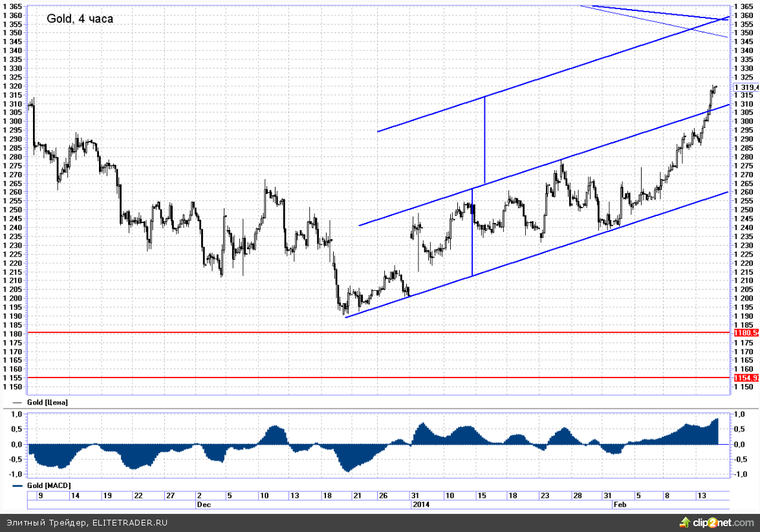760x532 pixels.
Task: Pick date label 2 above Dec
Action: [x=199, y=496]
